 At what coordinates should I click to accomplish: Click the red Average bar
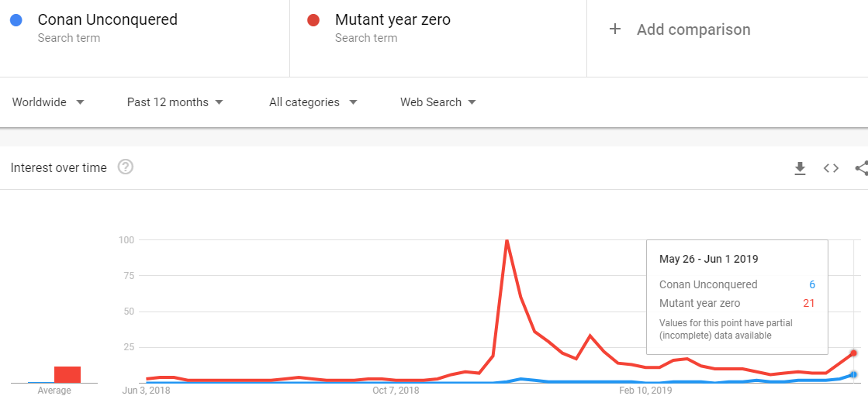click(67, 374)
